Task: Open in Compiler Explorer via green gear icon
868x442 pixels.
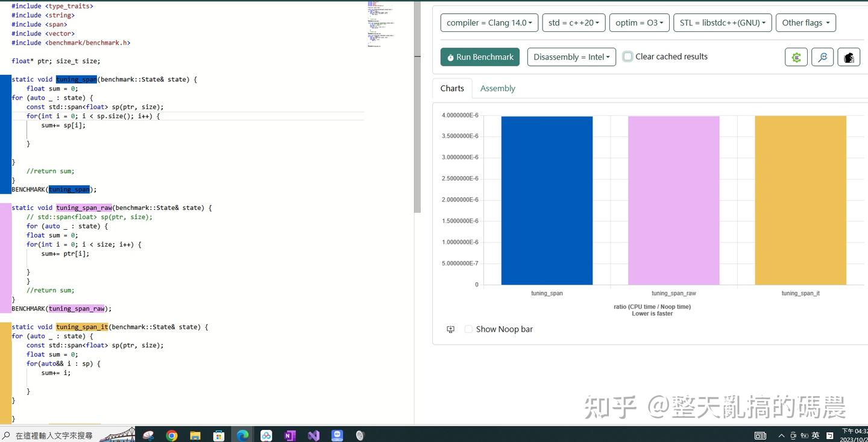Action: coord(796,57)
